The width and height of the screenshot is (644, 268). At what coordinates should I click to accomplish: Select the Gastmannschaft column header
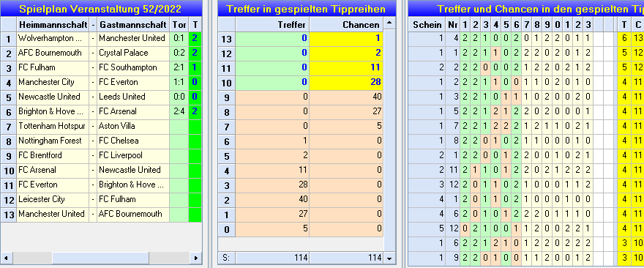pos(133,25)
